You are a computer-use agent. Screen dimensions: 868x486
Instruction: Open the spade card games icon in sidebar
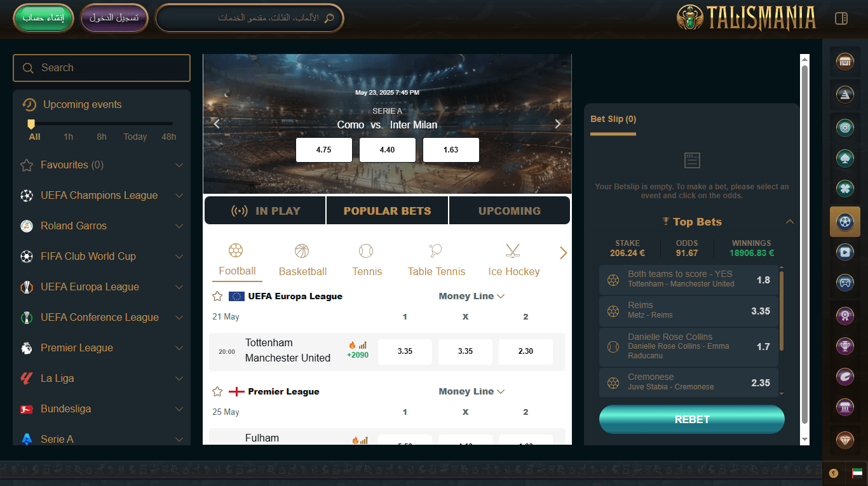(844, 159)
